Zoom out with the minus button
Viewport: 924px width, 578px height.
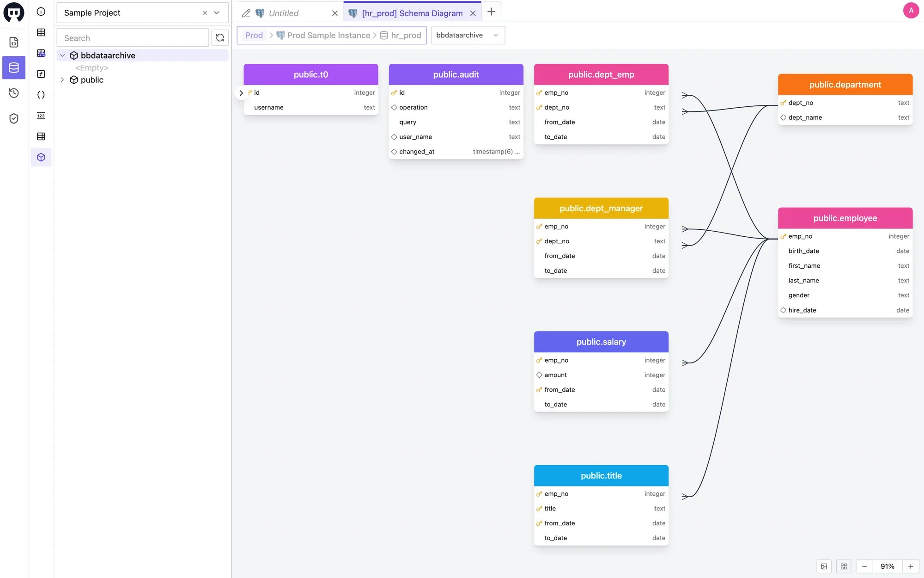pyautogui.click(x=864, y=566)
